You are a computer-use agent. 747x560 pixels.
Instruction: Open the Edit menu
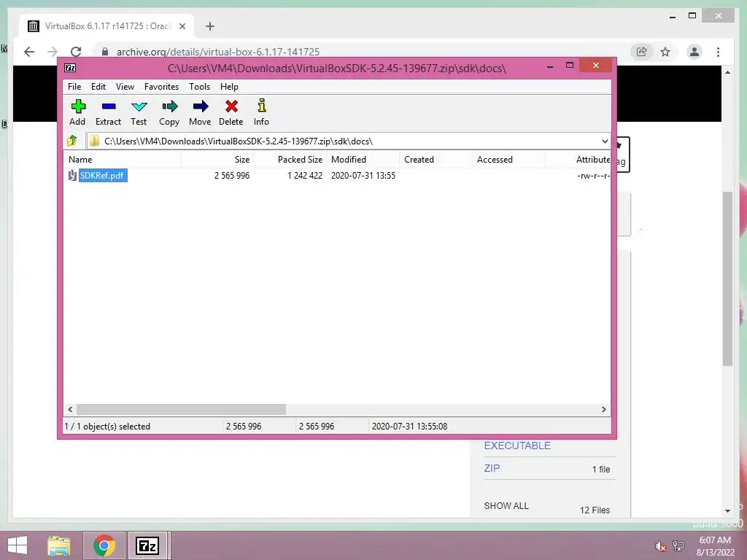pos(98,87)
